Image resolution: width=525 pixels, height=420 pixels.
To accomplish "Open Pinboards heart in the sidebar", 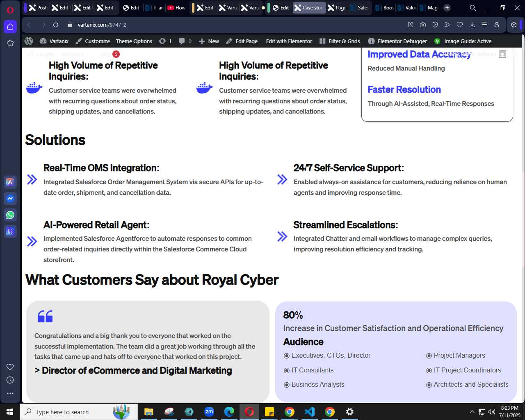I will [x=10, y=367].
